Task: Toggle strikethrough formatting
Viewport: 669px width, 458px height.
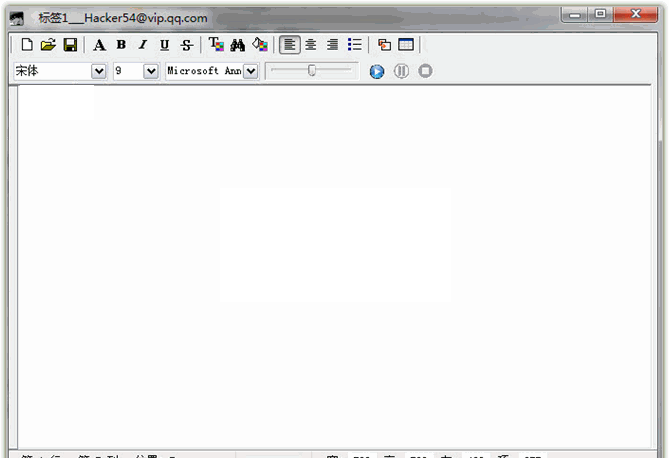Action: pos(187,45)
